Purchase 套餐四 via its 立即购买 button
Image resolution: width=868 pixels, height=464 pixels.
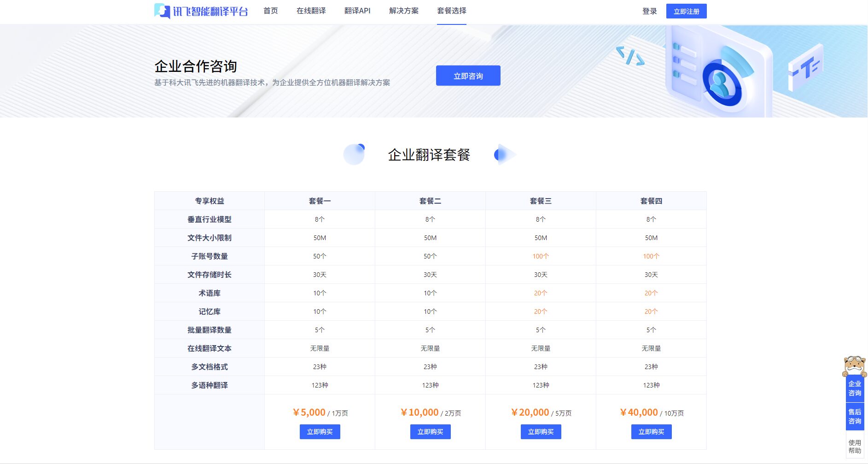651,432
